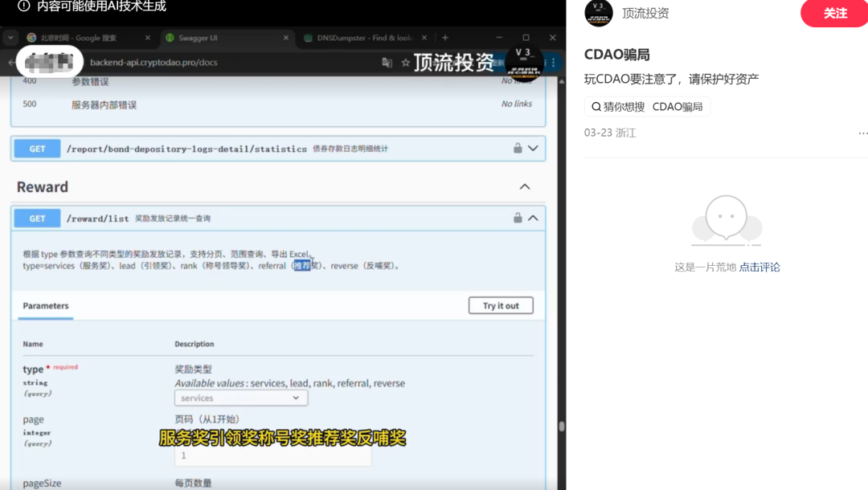This screenshot has width=868, height=490.
Task: Follow the author with 关注 button
Action: click(x=834, y=13)
